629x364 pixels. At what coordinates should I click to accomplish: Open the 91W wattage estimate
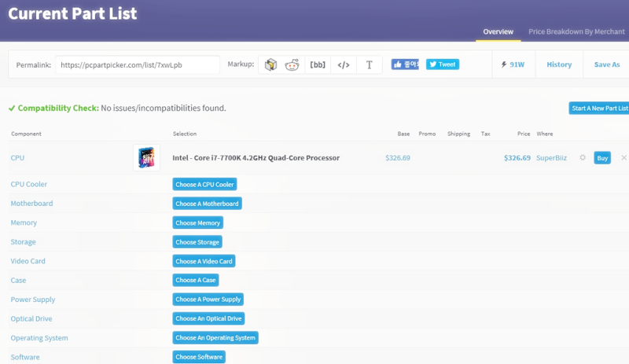513,64
